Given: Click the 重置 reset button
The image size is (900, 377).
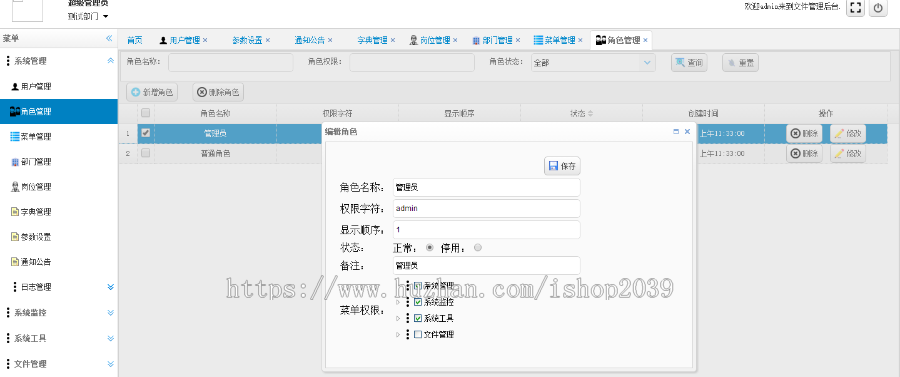Looking at the screenshot, I should pyautogui.click(x=740, y=63).
